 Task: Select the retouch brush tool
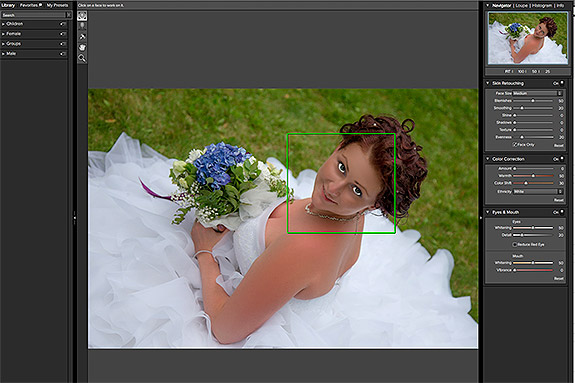pos(82,37)
